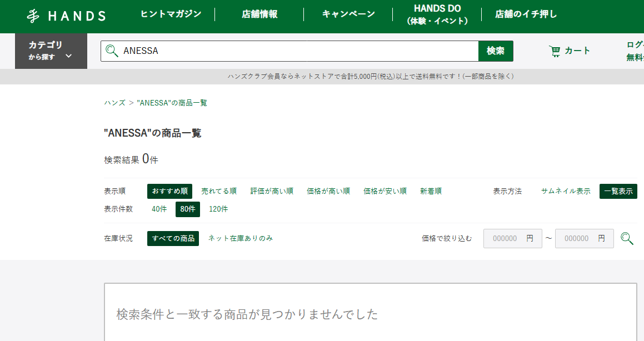Screen dimensions: 644x341
Task: Open the ヒントマガジン menu
Action: click(171, 14)
